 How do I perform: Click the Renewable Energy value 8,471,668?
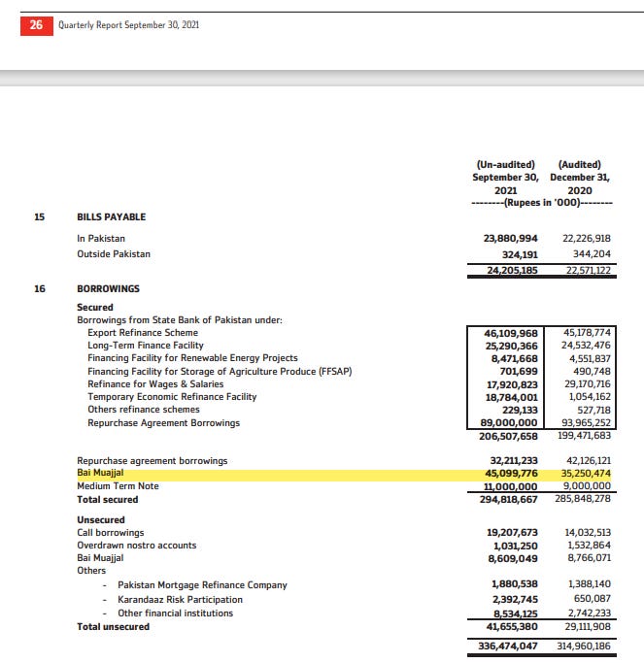pyautogui.click(x=514, y=358)
